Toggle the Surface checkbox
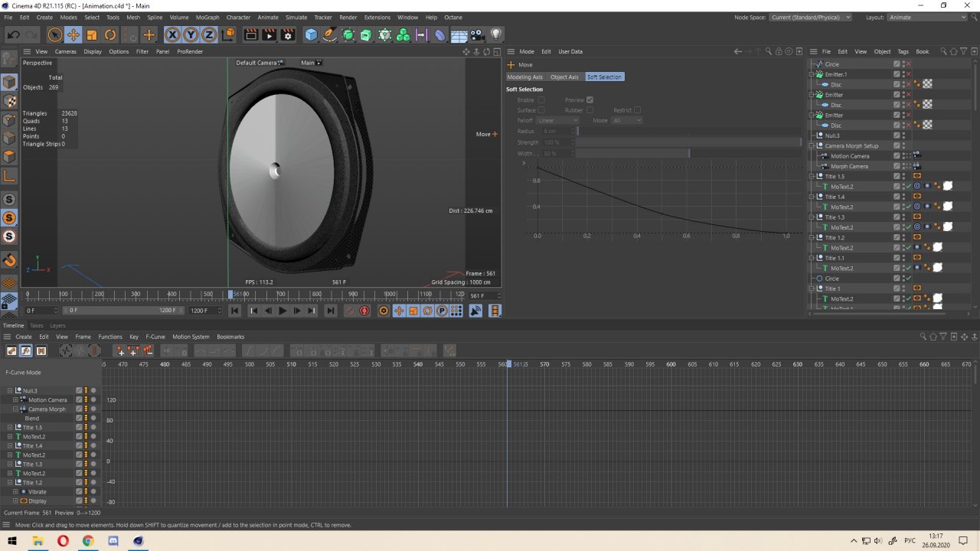 [x=541, y=110]
